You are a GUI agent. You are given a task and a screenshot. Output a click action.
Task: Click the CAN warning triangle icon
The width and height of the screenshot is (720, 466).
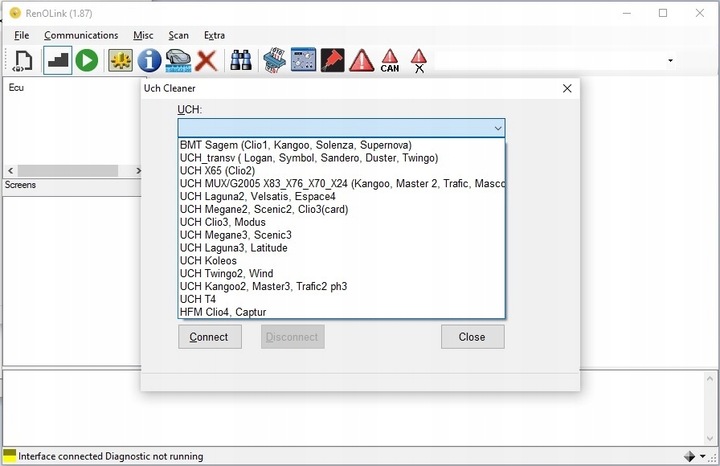pyautogui.click(x=389, y=61)
